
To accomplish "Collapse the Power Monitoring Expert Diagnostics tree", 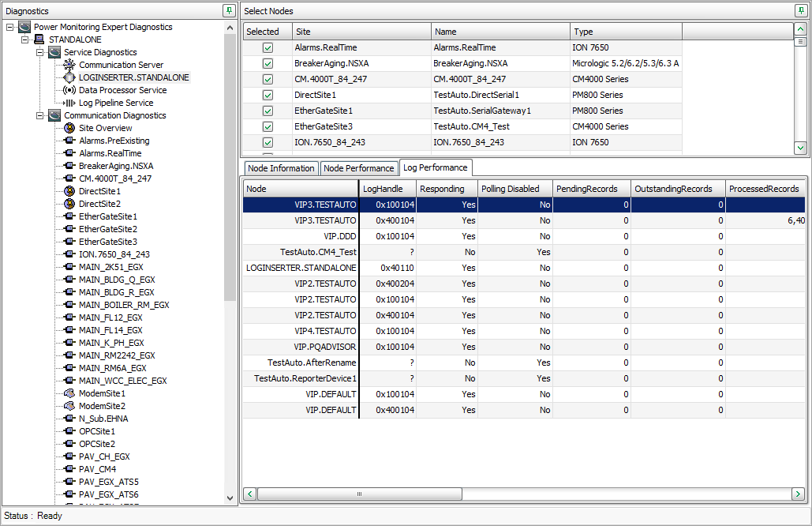I will 9,27.
